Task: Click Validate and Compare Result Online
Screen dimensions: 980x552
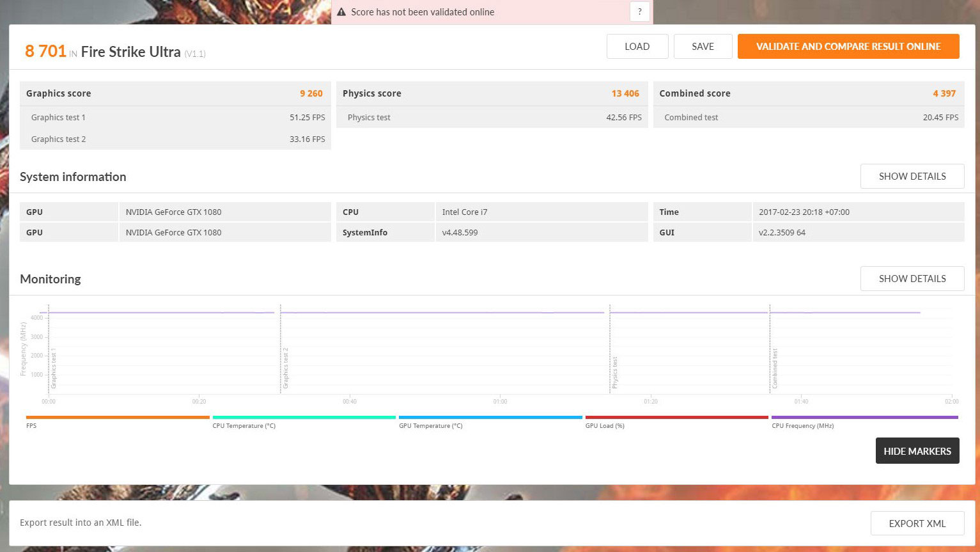Action: pos(848,47)
